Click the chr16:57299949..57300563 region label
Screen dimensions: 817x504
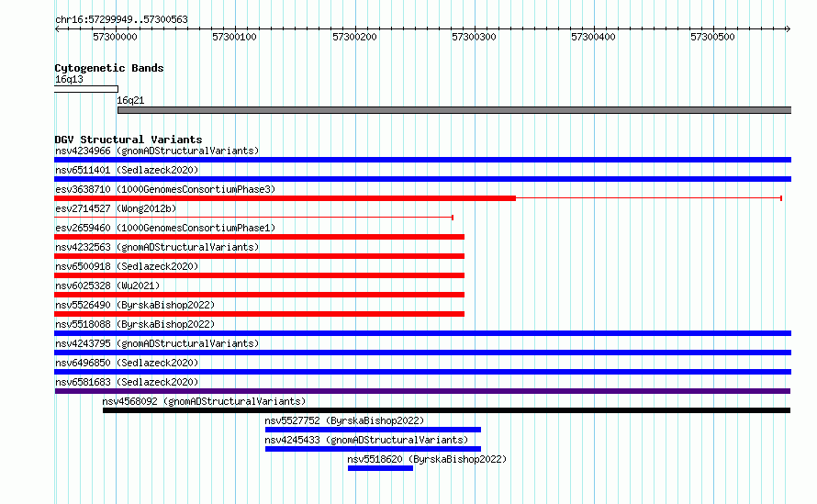coord(121,19)
